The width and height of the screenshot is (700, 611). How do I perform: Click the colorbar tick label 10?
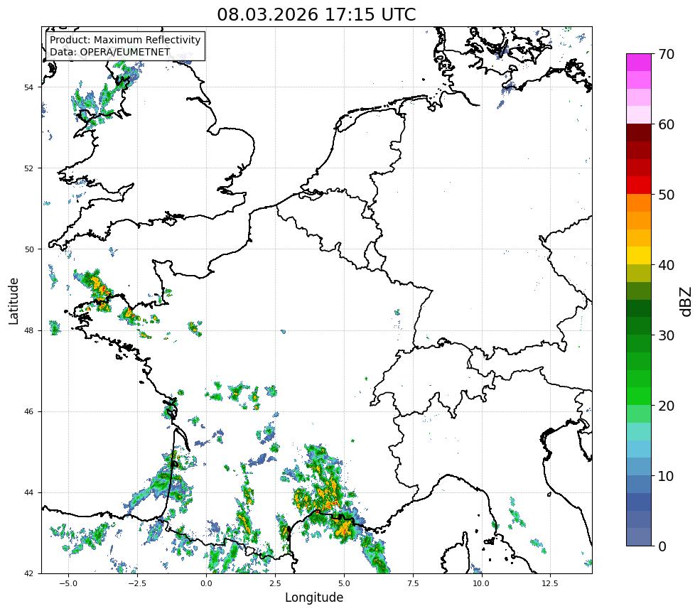[666, 476]
